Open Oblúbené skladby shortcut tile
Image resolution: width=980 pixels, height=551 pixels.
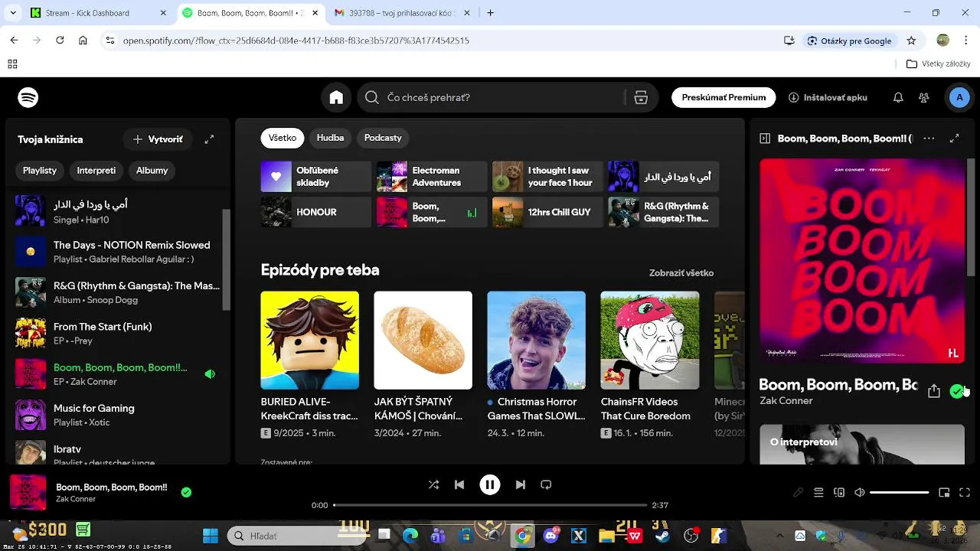click(x=315, y=176)
